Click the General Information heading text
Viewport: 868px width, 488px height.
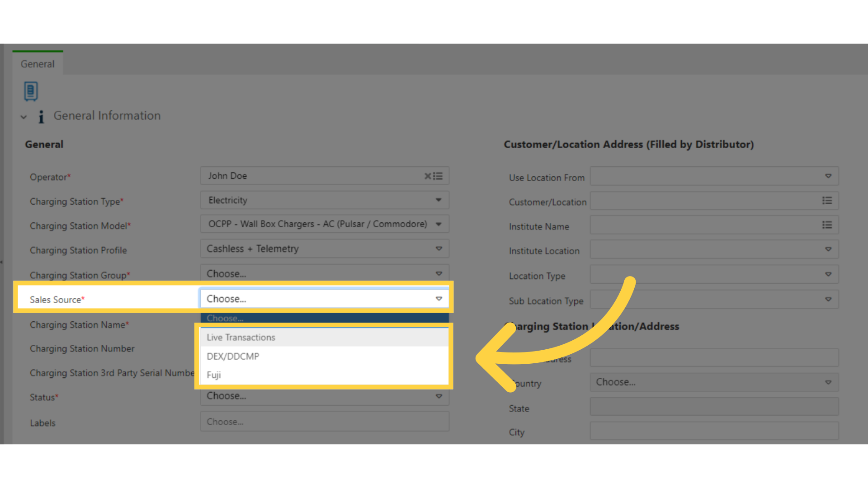tap(107, 116)
